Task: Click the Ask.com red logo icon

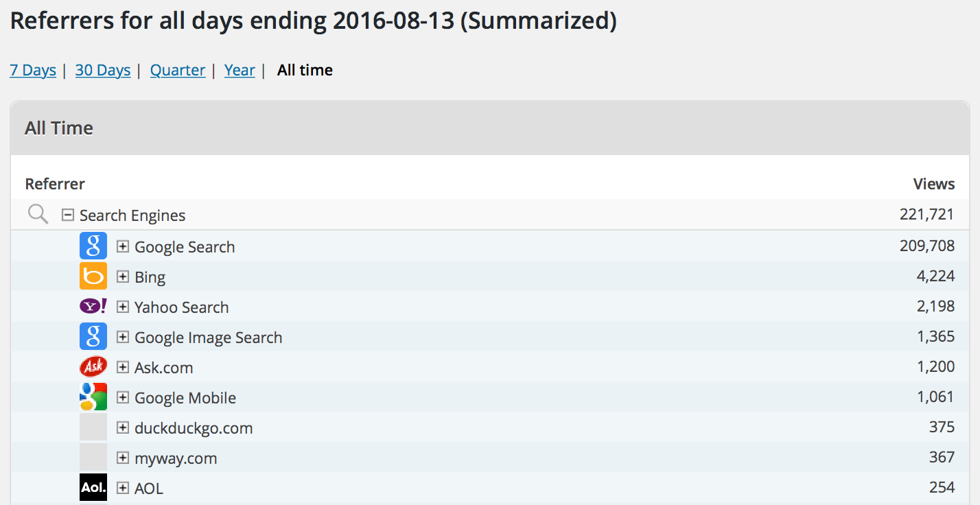Action: coord(93,366)
